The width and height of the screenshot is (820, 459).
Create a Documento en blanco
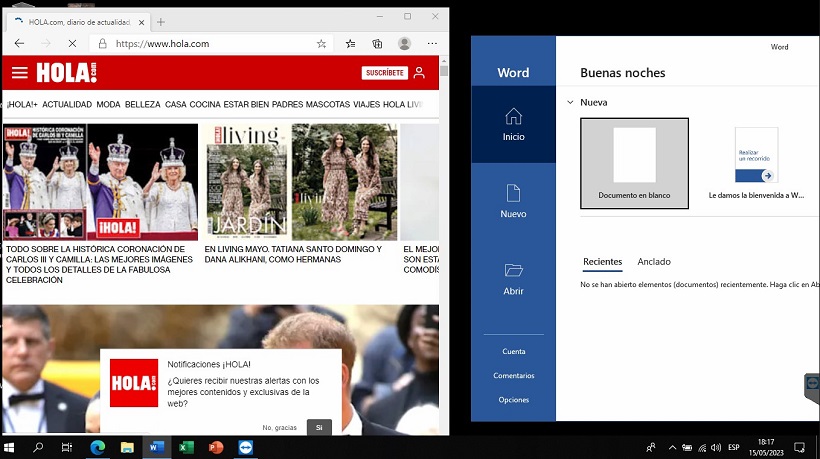pos(634,163)
